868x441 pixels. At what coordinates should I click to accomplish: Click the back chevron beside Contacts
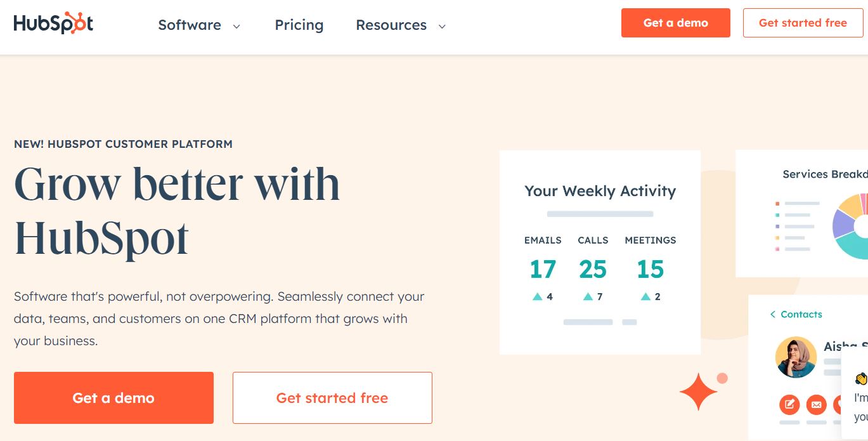coord(773,314)
